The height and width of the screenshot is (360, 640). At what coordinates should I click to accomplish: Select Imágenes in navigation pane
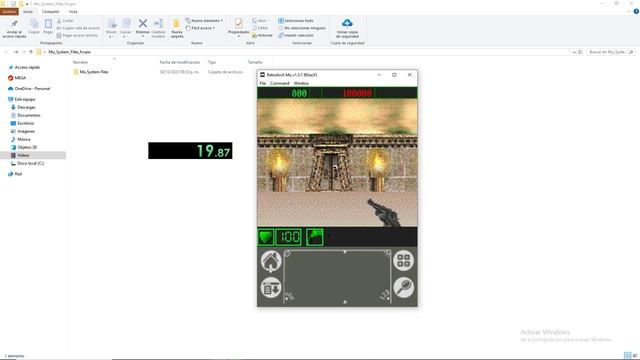click(x=26, y=131)
